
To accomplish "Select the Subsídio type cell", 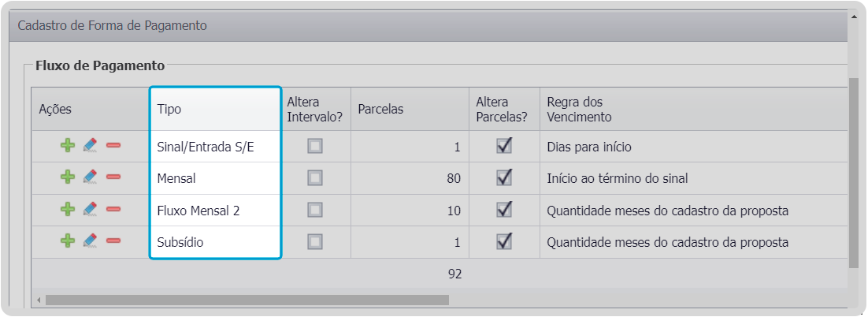I will pos(180,242).
